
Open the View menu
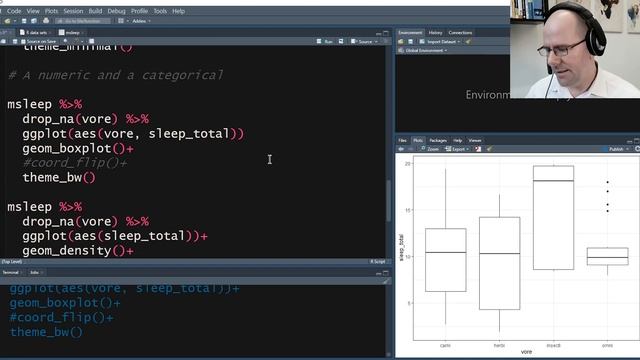click(x=33, y=11)
